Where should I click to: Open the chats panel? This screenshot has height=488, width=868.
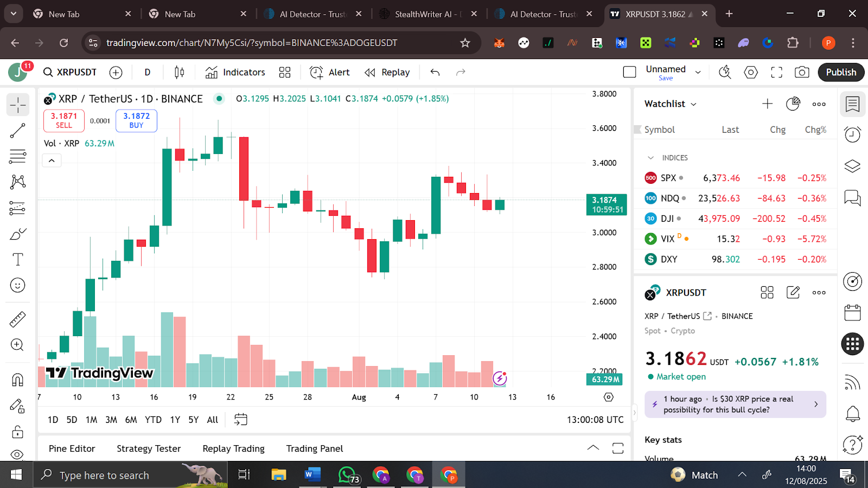pyautogui.click(x=853, y=197)
